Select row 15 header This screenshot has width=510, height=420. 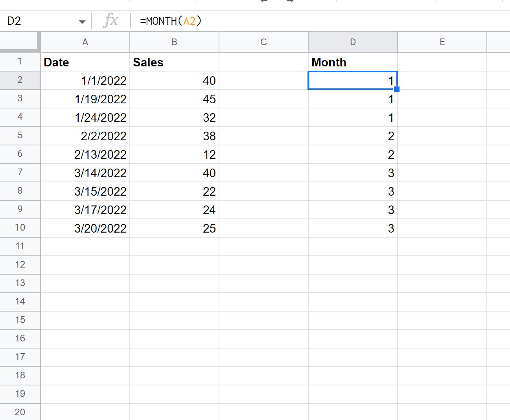click(x=20, y=320)
